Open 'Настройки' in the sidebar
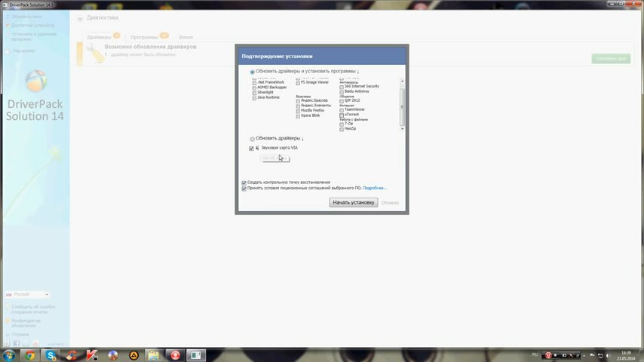644x362 pixels. [24, 51]
